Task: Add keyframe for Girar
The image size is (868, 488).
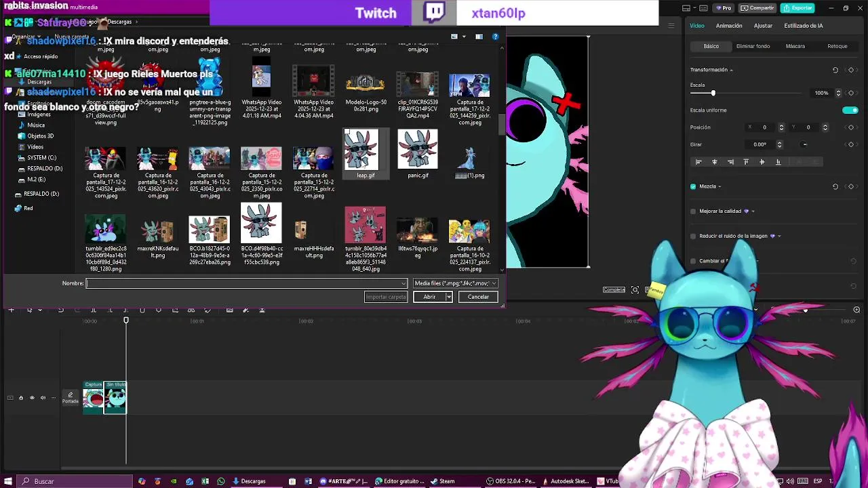Action: coord(851,144)
